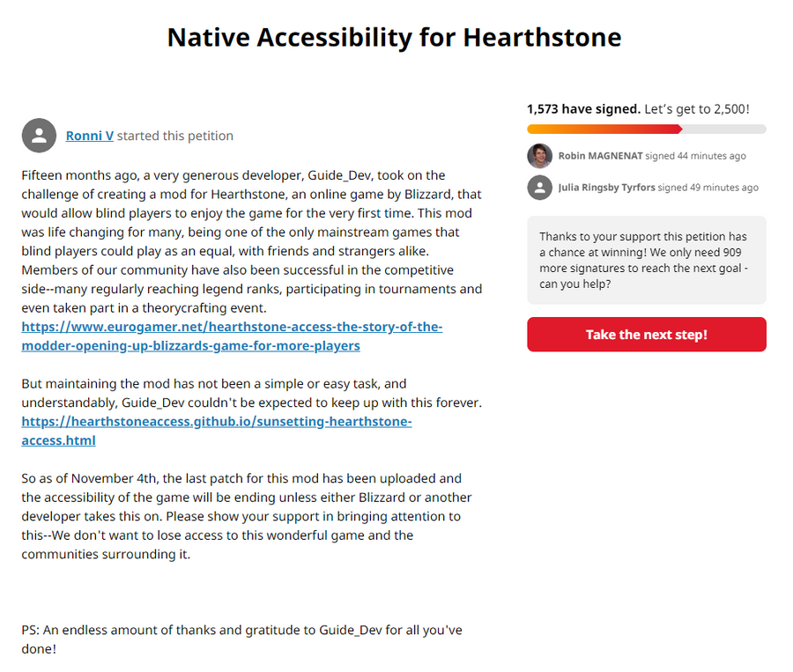The image size is (793, 672).
Task: Click the Native Accessibility for Hearthstone title
Action: click(x=394, y=37)
